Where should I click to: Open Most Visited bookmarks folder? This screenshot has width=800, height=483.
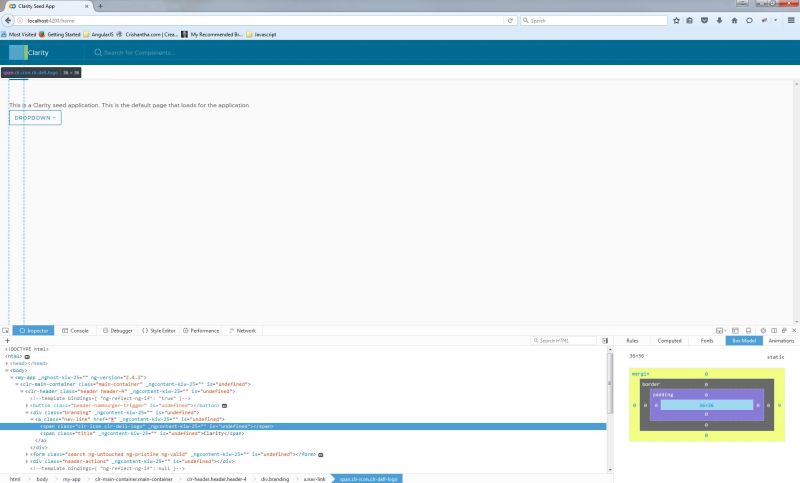(x=18, y=35)
